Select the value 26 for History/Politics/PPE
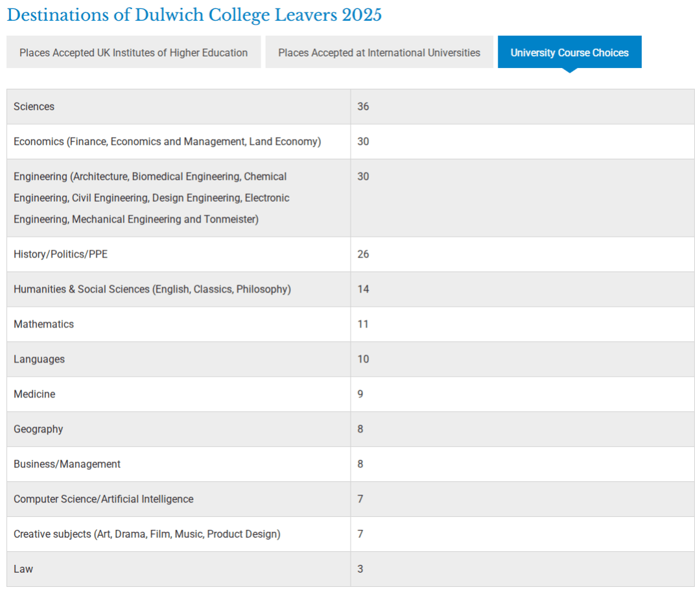This screenshot has height=594, width=700. (x=363, y=254)
